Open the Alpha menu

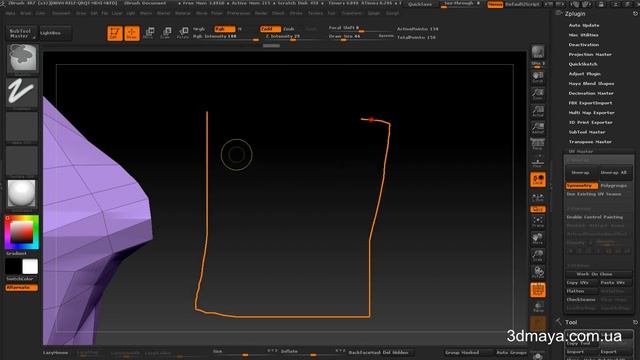[11, 13]
